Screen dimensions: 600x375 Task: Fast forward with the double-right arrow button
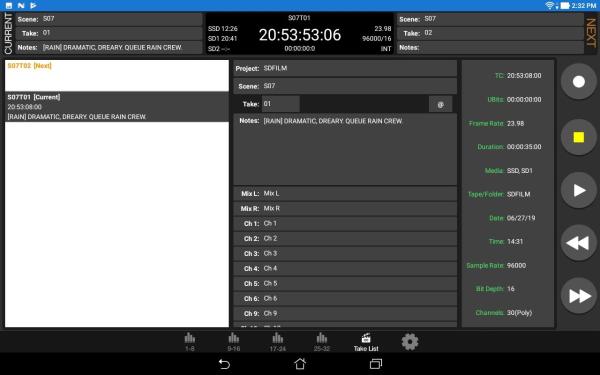pyautogui.click(x=579, y=295)
